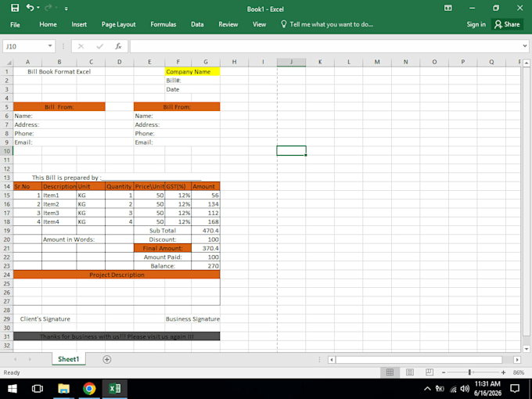532x399 pixels.
Task: Open the Data tab
Action: [197, 24]
